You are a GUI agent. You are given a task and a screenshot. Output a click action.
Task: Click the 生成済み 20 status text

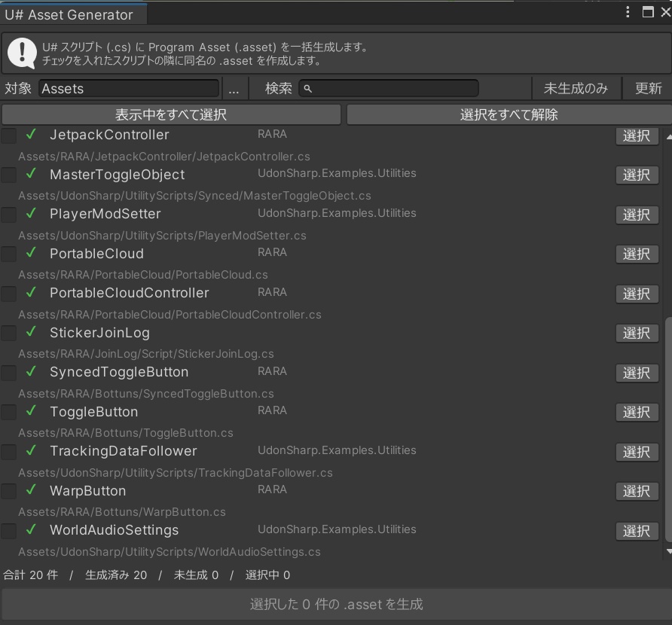(x=116, y=575)
